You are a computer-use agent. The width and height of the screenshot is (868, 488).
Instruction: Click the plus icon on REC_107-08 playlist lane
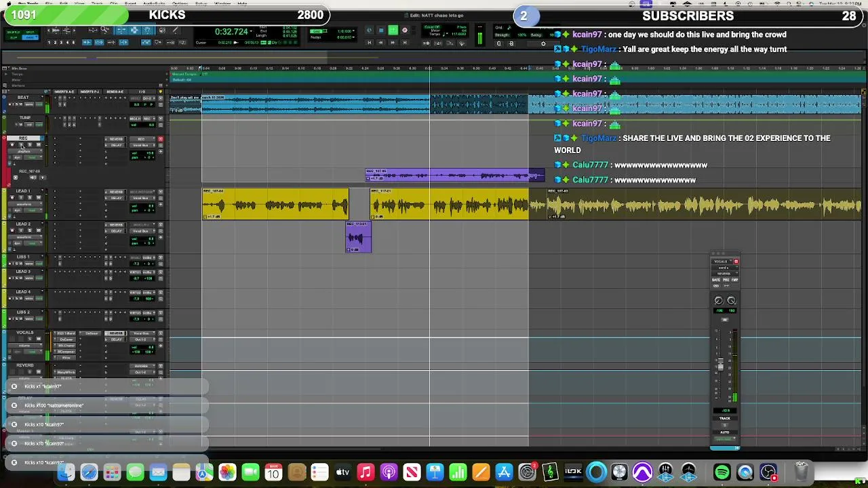(43, 178)
